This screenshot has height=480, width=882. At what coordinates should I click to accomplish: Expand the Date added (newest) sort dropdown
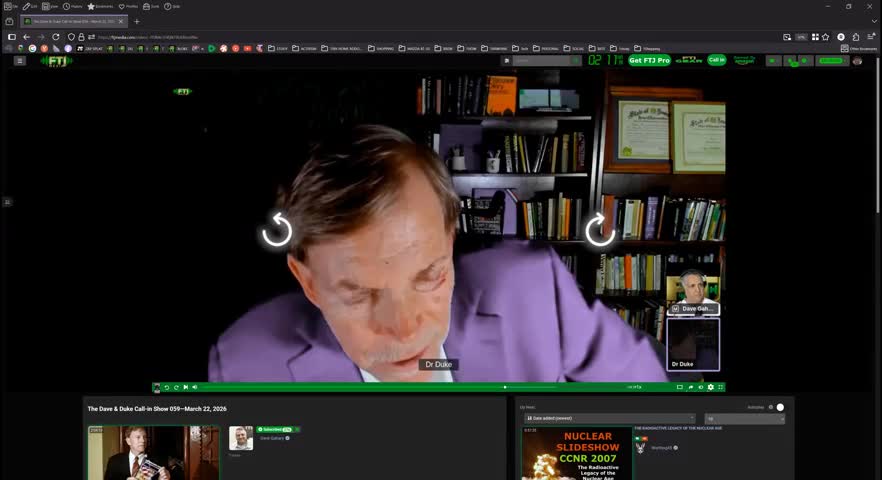tap(609, 418)
